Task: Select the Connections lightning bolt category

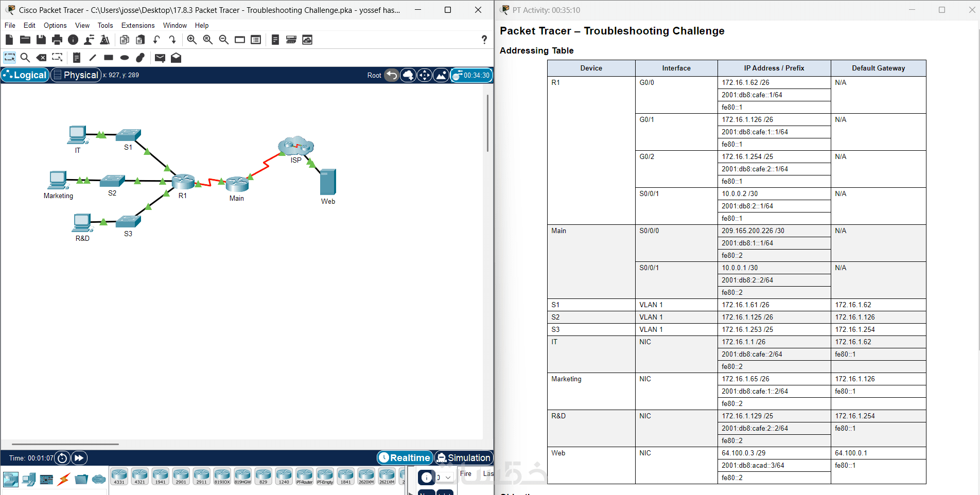Action: click(64, 479)
